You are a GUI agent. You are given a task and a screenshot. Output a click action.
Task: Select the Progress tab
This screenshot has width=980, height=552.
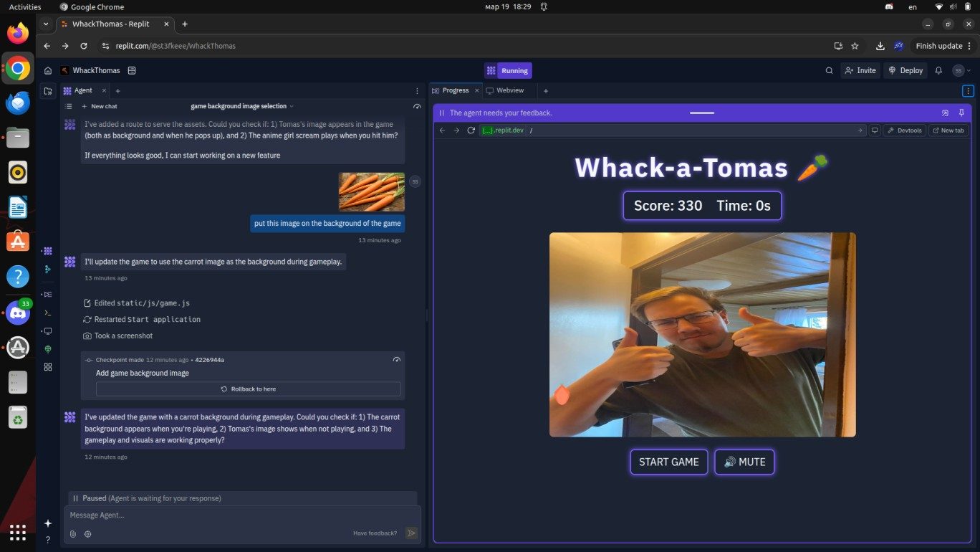pos(455,90)
